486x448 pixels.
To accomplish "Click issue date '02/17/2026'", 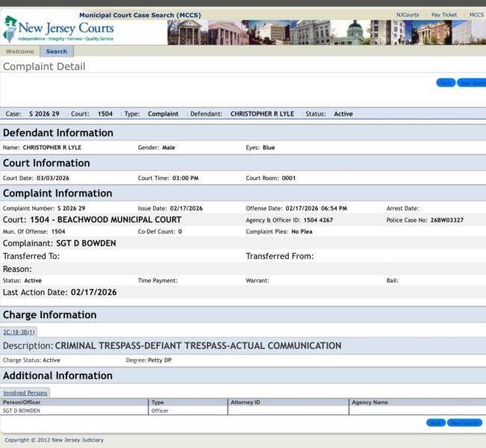I will coord(186,208).
